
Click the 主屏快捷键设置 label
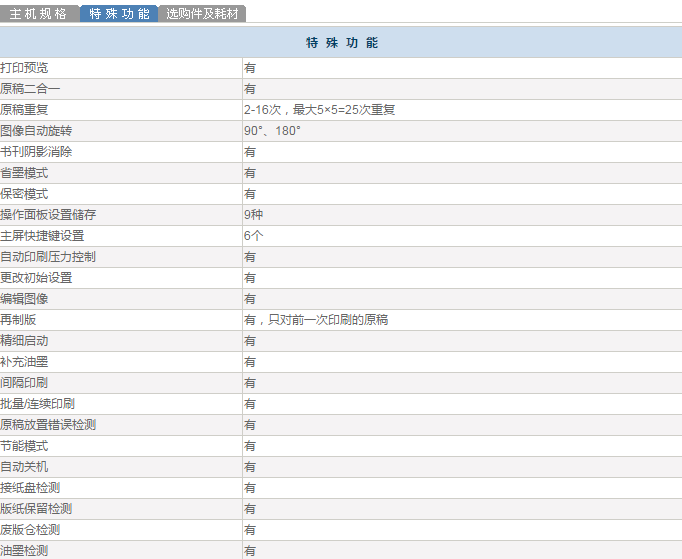coord(42,236)
